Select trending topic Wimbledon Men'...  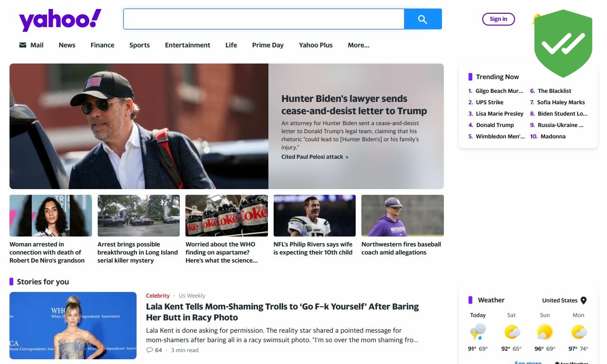pyautogui.click(x=500, y=136)
